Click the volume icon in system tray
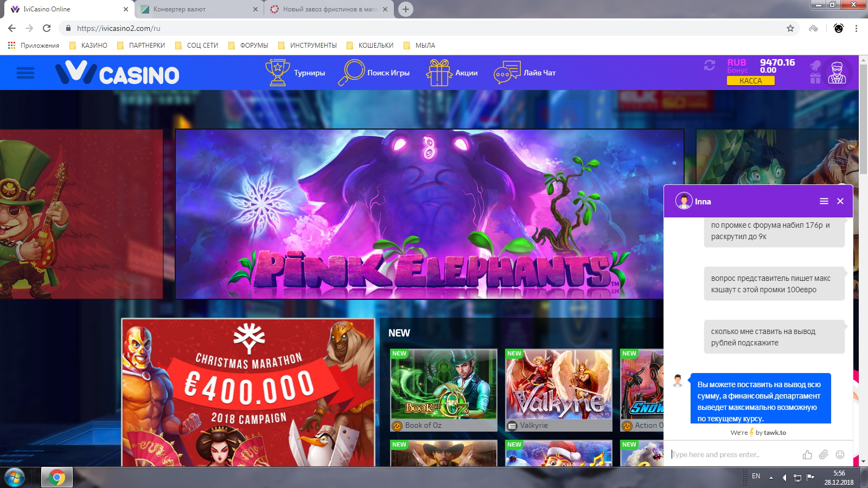The image size is (868, 488). tap(784, 477)
